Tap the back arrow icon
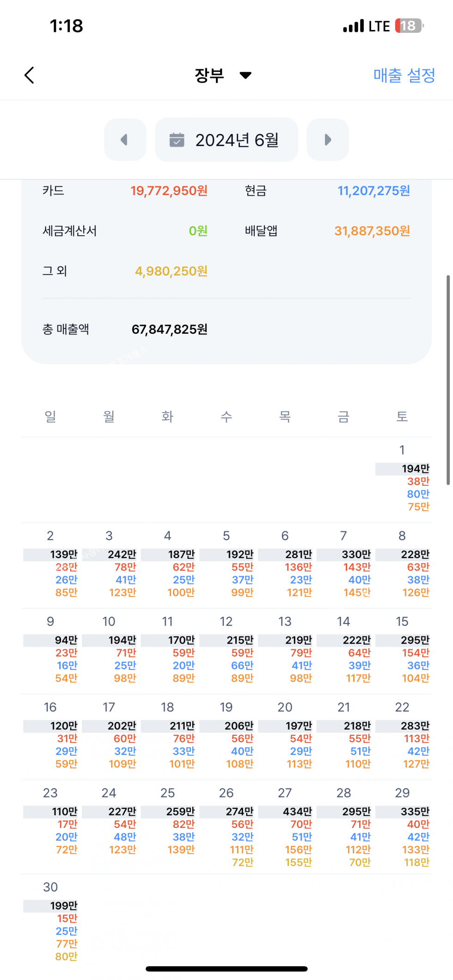This screenshot has width=453, height=980. click(x=30, y=75)
